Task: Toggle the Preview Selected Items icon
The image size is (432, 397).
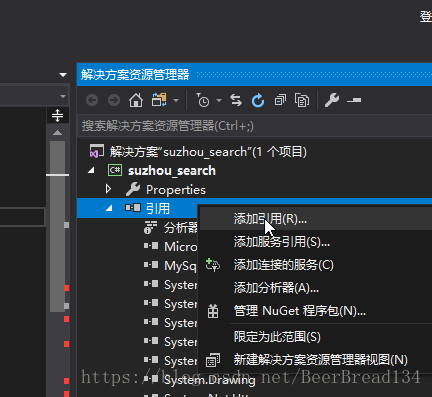Action: click(x=354, y=100)
